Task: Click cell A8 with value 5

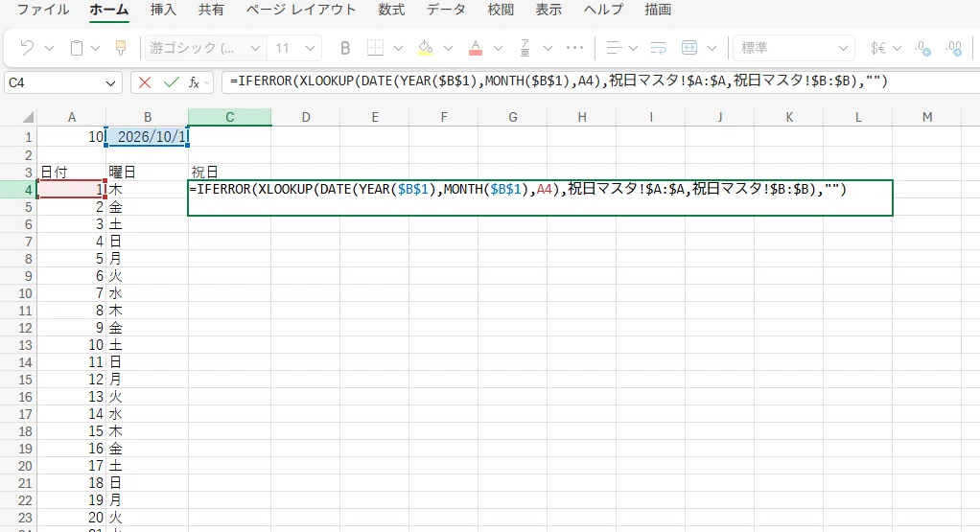Action: [72, 259]
